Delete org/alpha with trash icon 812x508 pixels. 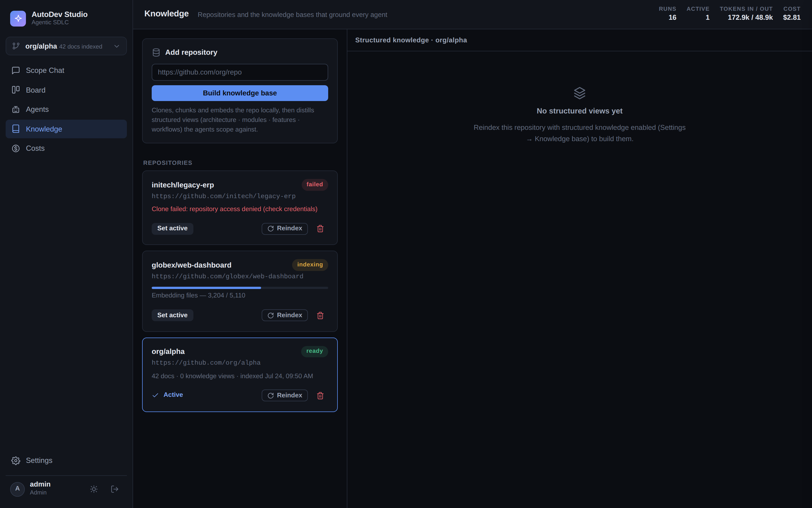pyautogui.click(x=320, y=395)
